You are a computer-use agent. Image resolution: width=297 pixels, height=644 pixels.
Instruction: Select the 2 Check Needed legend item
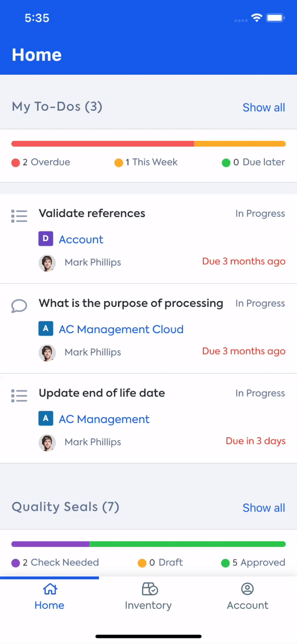point(55,563)
